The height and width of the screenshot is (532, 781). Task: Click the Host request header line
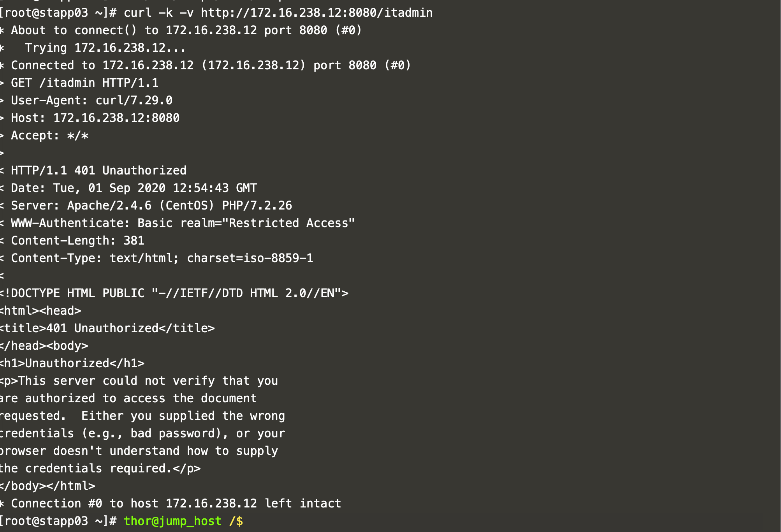(95, 118)
